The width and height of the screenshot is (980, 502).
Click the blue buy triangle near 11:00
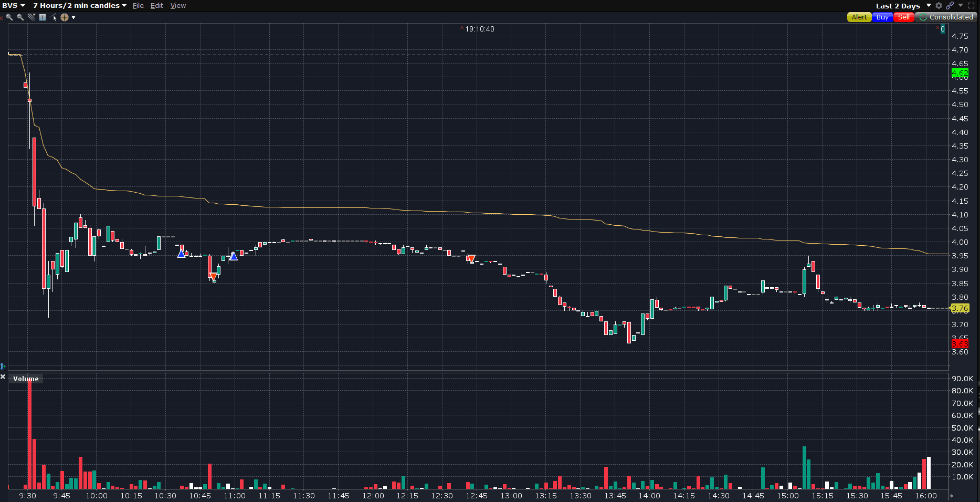click(234, 256)
